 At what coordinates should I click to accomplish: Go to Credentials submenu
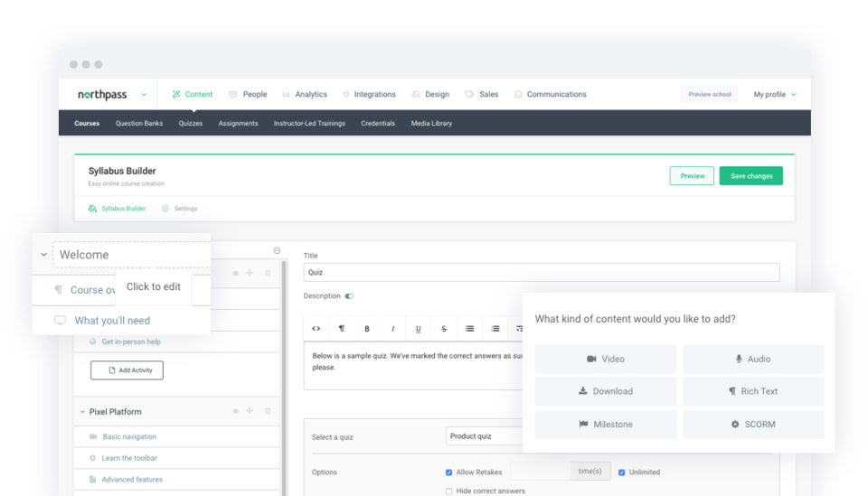pos(378,123)
